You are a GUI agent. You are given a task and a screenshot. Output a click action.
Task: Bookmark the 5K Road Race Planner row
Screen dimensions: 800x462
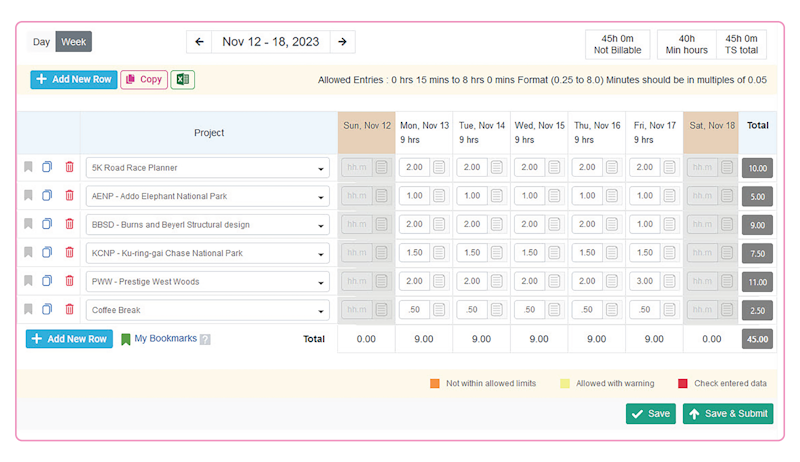[29, 167]
